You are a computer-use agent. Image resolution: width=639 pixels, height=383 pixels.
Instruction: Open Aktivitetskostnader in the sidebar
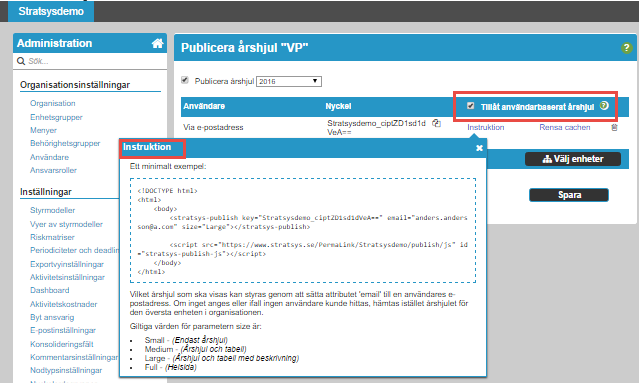coord(63,304)
